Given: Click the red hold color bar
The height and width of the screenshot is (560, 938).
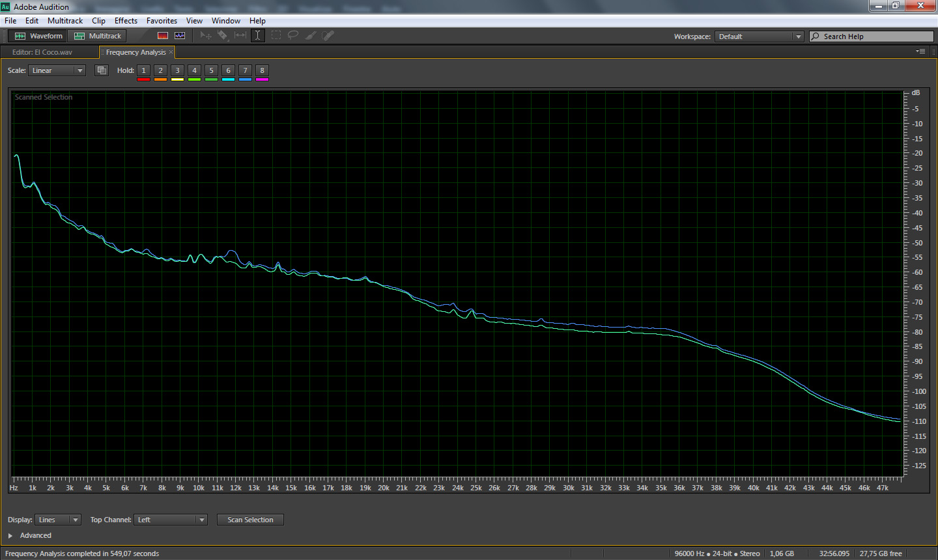Looking at the screenshot, I should click(144, 79).
